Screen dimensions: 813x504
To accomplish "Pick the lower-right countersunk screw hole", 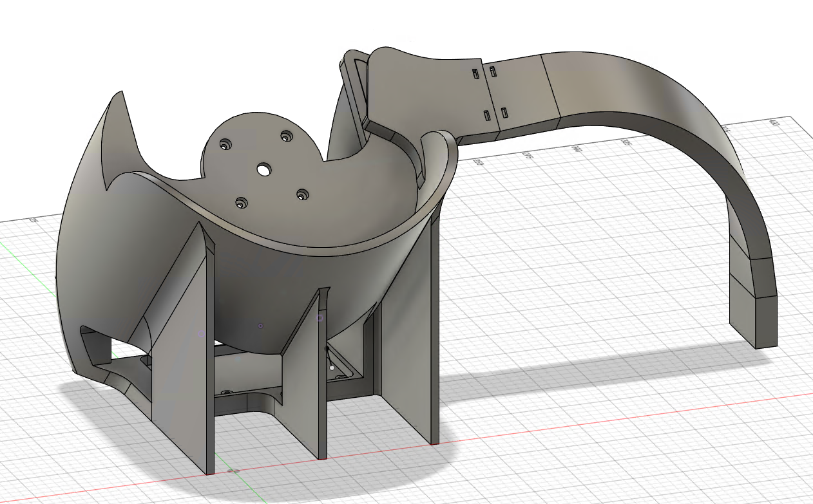I will click(x=301, y=194).
